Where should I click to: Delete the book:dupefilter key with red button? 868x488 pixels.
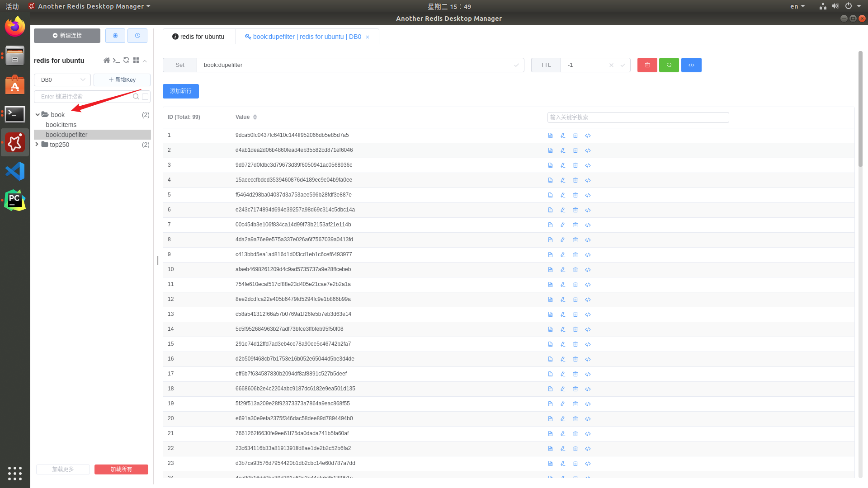click(x=647, y=65)
